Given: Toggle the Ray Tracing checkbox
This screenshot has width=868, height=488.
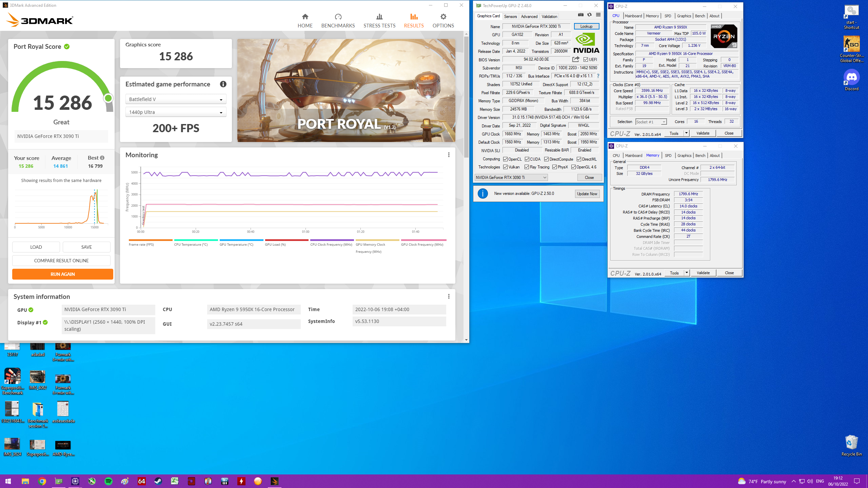Looking at the screenshot, I should pos(527,167).
